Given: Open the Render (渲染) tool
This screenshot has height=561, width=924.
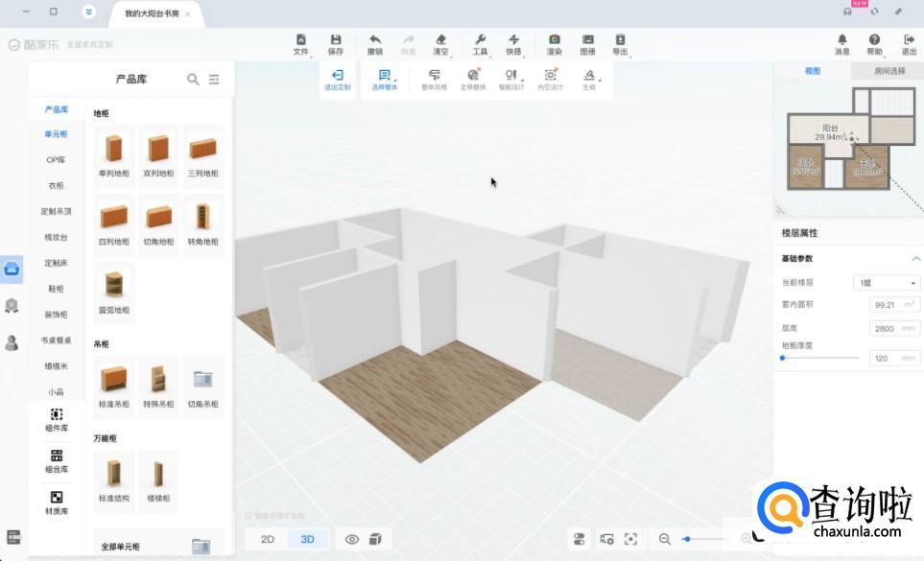Looking at the screenshot, I should tap(554, 40).
